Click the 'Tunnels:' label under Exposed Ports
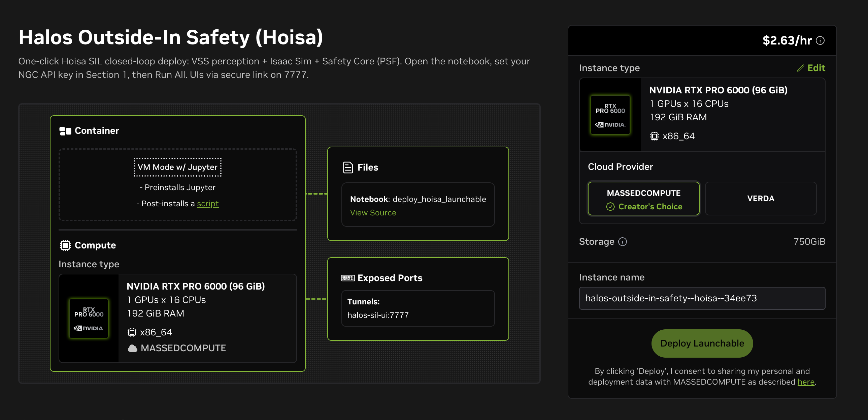The image size is (868, 420). (x=363, y=302)
